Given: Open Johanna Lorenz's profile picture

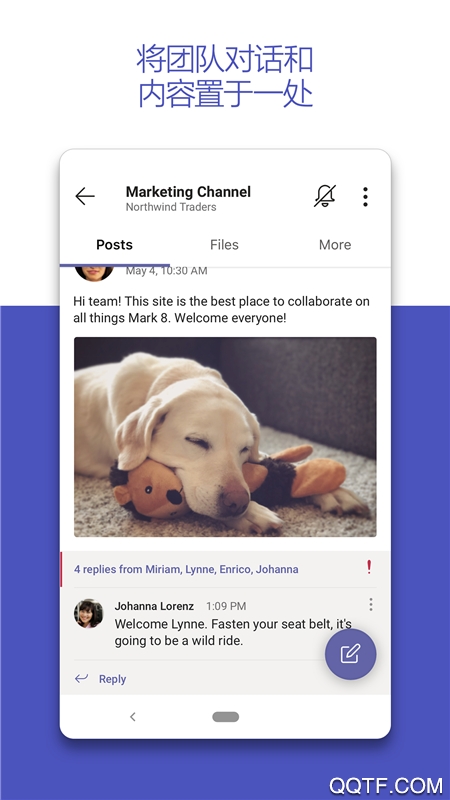Looking at the screenshot, I should point(88,613).
